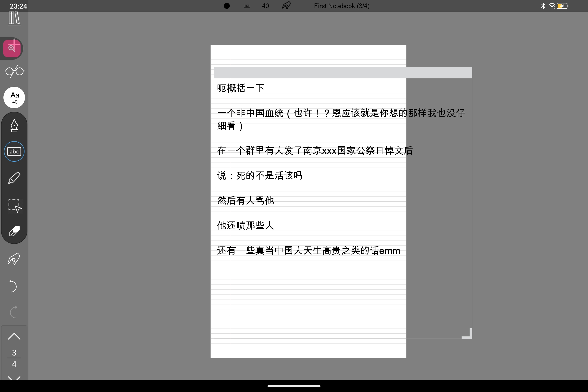Screen dimensions: 588x392
Task: Collapse the page navigator with the up chevron
Action: [x=14, y=336]
